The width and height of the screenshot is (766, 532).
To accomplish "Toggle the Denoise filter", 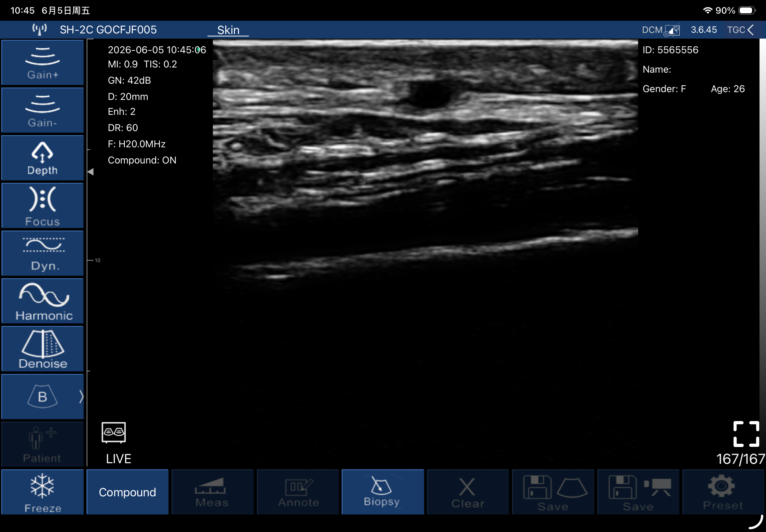I will (x=42, y=349).
